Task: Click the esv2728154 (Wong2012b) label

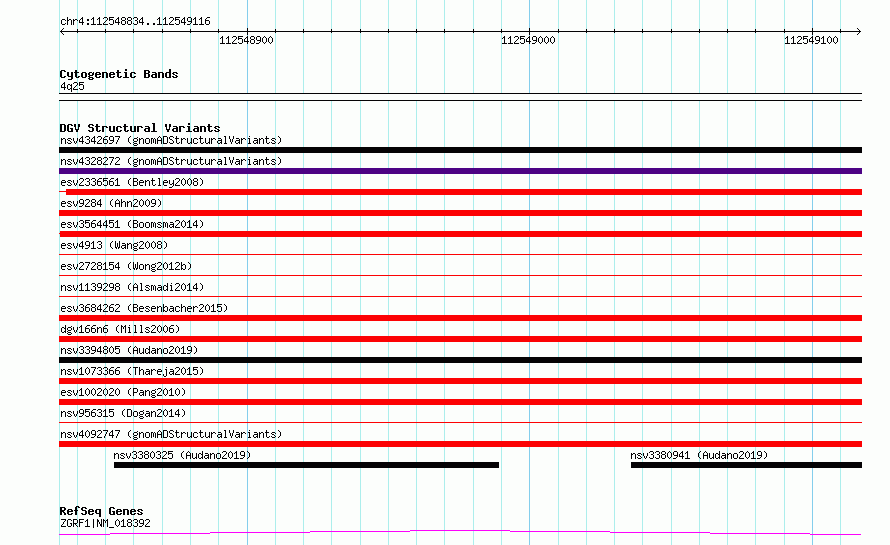Action: coord(126,266)
